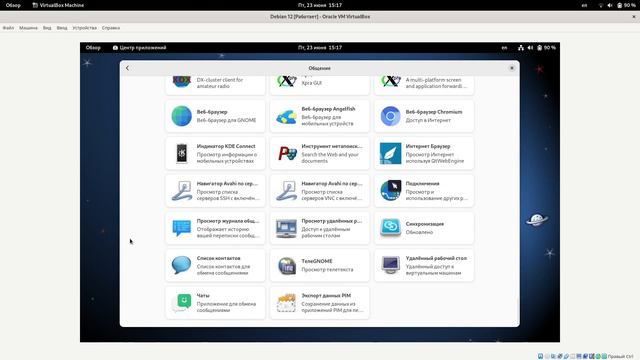Go back from the Общение category

[x=127, y=68]
